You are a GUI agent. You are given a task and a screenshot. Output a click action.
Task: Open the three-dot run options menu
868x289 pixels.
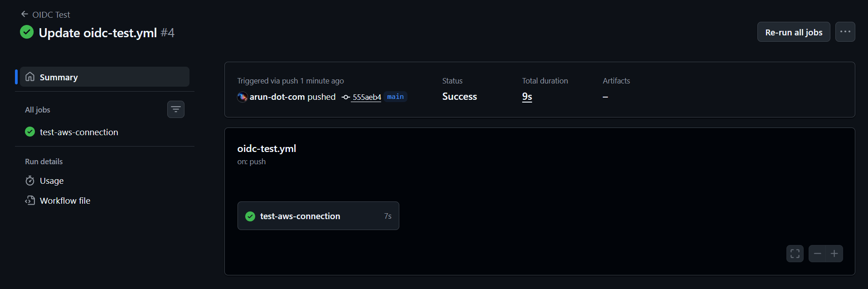(845, 32)
